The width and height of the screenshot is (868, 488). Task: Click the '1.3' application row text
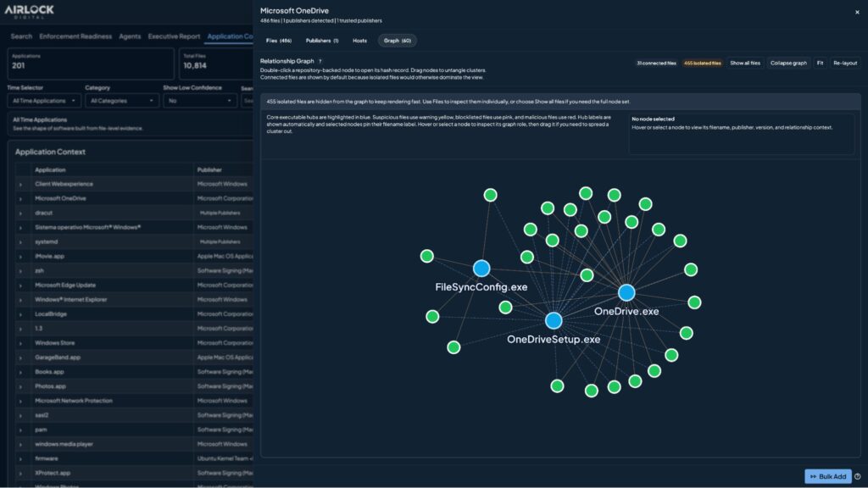[38, 329]
